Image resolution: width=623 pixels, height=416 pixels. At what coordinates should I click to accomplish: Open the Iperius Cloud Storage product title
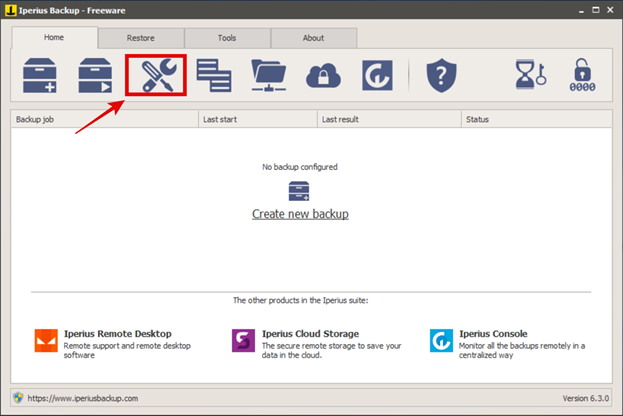pos(310,334)
